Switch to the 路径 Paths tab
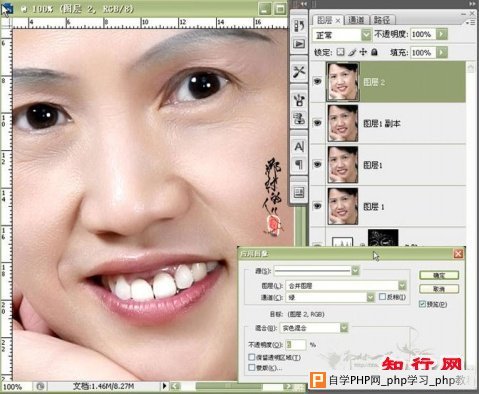 (x=382, y=20)
